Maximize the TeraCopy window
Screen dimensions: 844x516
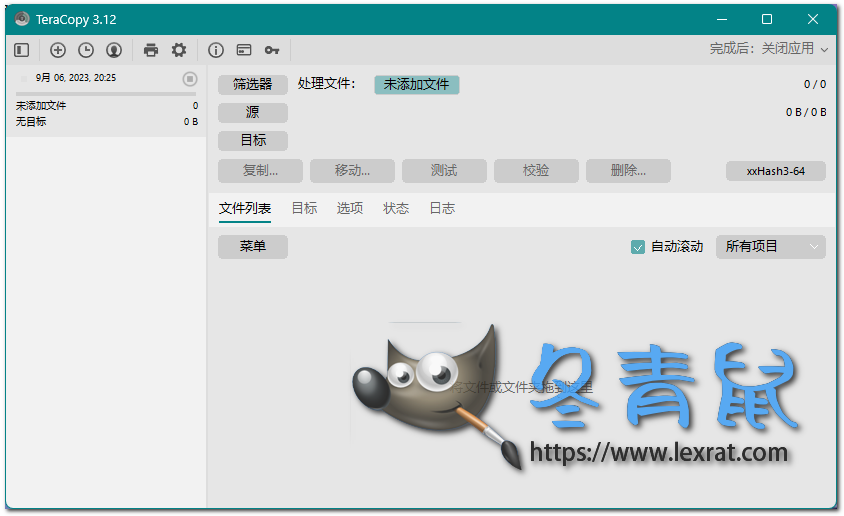(767, 19)
